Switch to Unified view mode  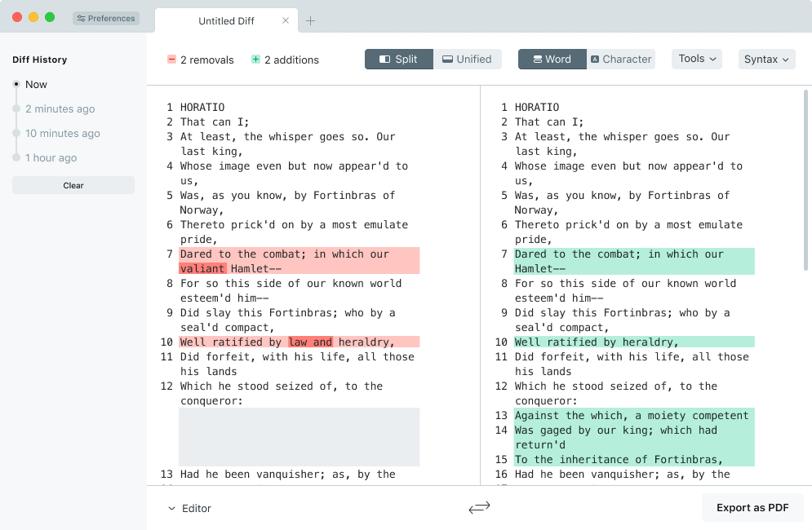[x=467, y=60]
